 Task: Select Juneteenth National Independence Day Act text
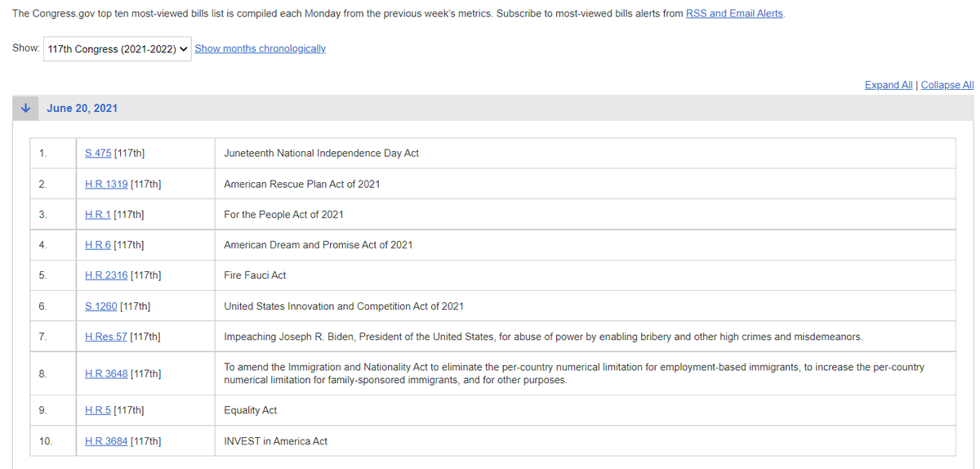321,154
